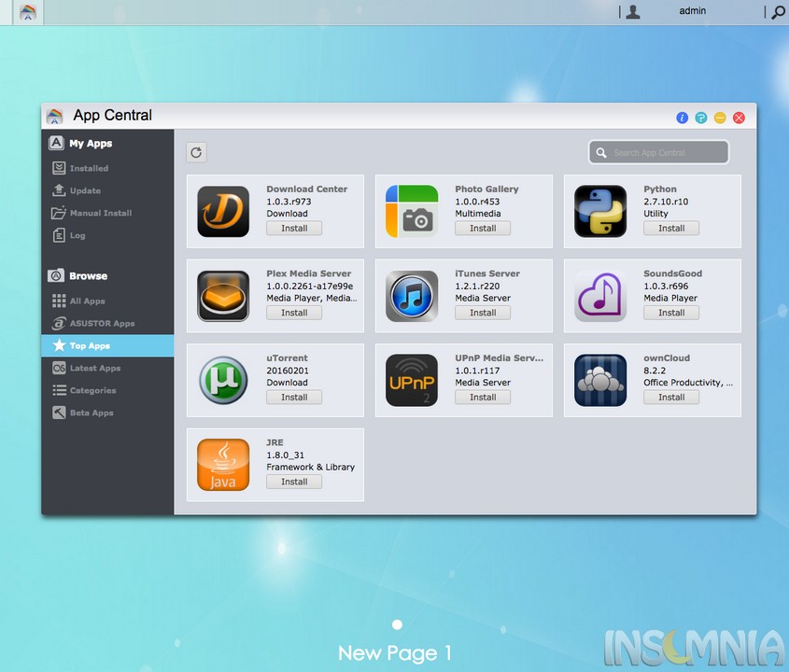Go to the Update section
The image size is (789, 672).
(107, 190)
